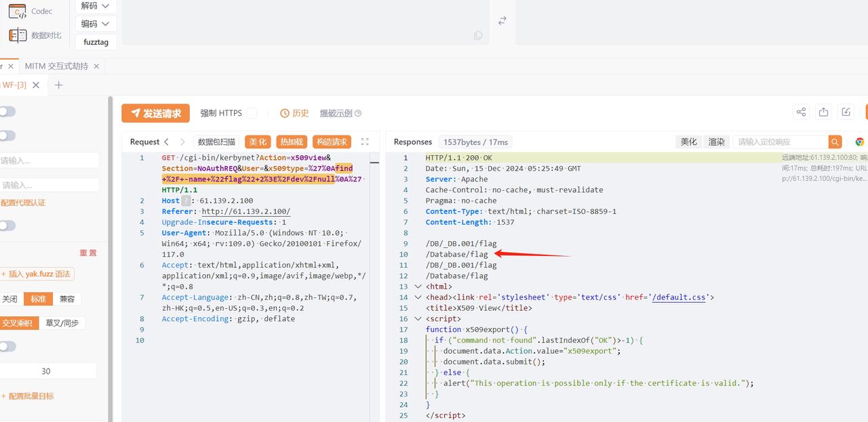
Task: Click the export upload icon
Action: click(823, 112)
